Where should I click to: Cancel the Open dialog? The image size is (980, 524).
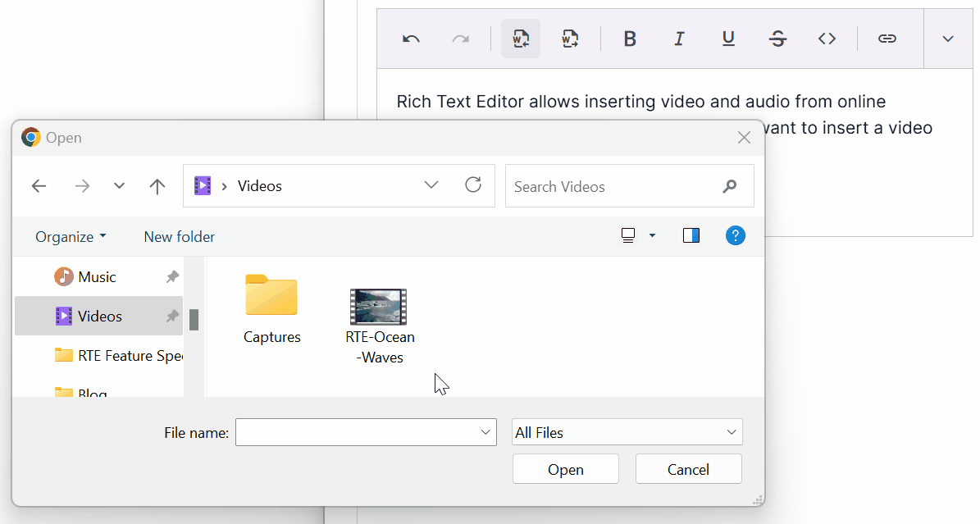click(x=688, y=468)
